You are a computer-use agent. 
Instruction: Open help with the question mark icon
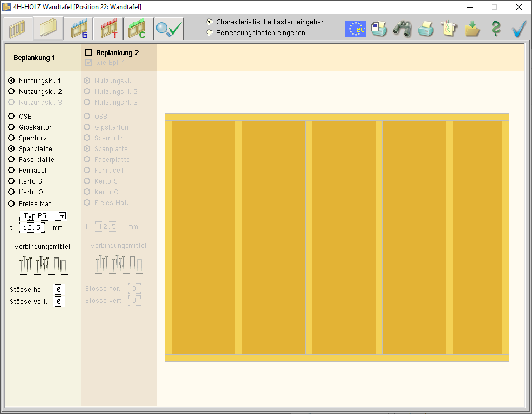coord(496,29)
